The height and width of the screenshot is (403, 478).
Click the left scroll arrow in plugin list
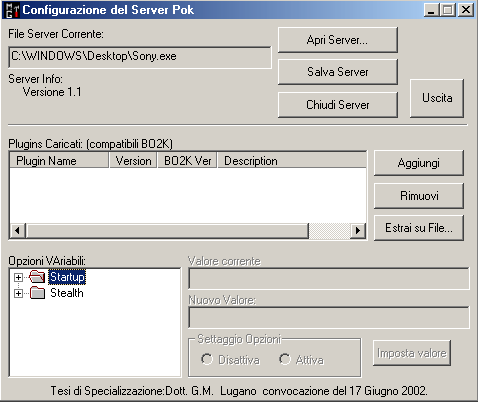[17, 231]
